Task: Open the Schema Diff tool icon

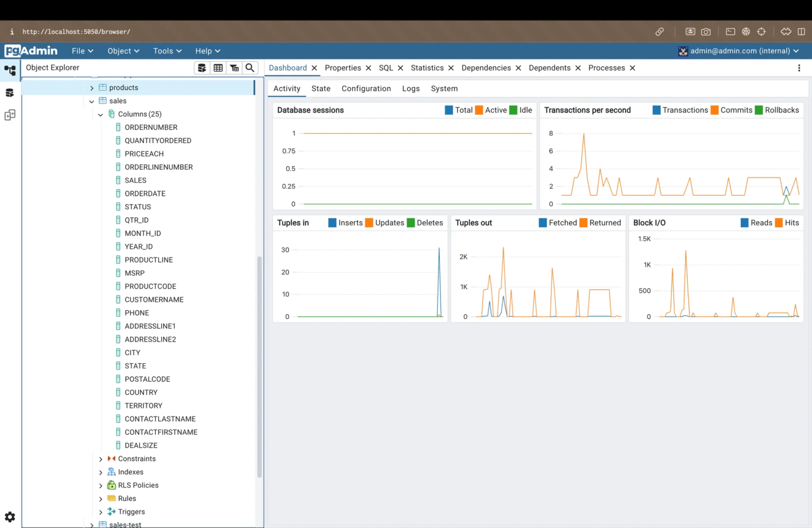Action: pos(10,115)
